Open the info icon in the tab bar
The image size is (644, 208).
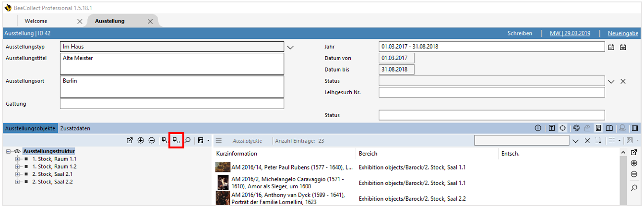click(x=538, y=128)
